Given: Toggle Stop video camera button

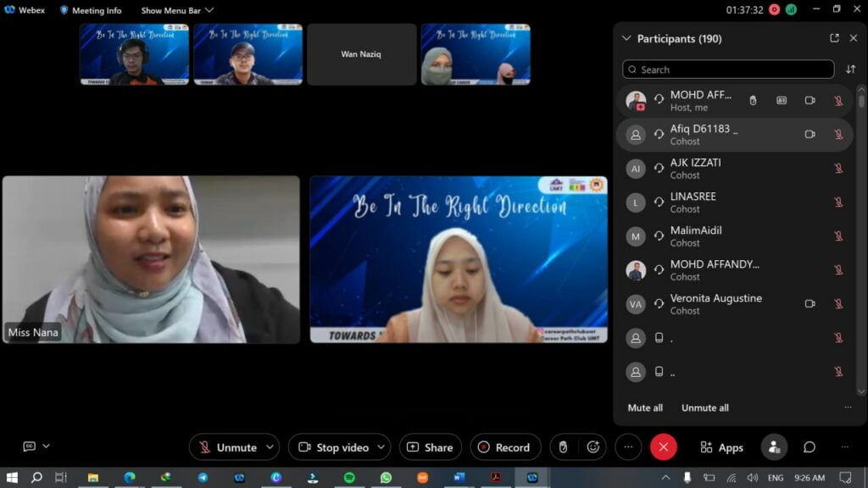Looking at the screenshot, I should (x=333, y=447).
